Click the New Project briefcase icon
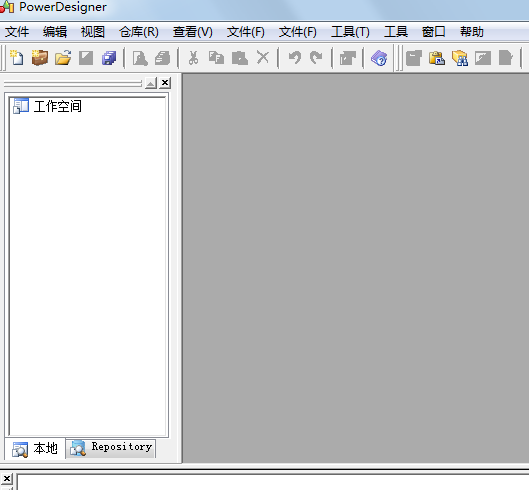Image resolution: width=529 pixels, height=490 pixels. tap(40, 58)
